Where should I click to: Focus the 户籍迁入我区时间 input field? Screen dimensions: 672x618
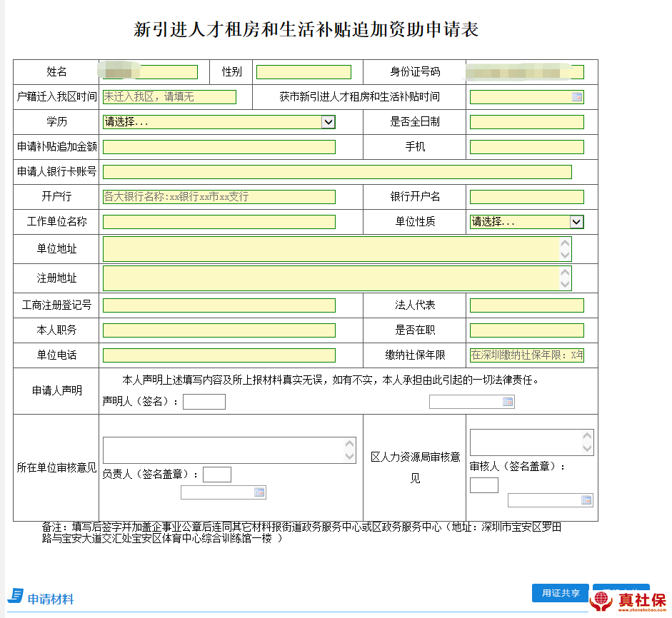[169, 97]
